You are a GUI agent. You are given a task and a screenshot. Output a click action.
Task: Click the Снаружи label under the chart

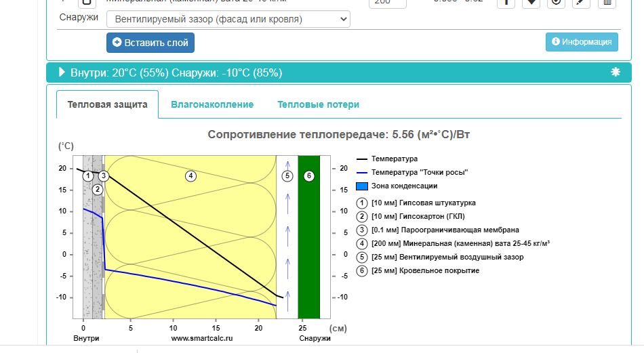(315, 339)
